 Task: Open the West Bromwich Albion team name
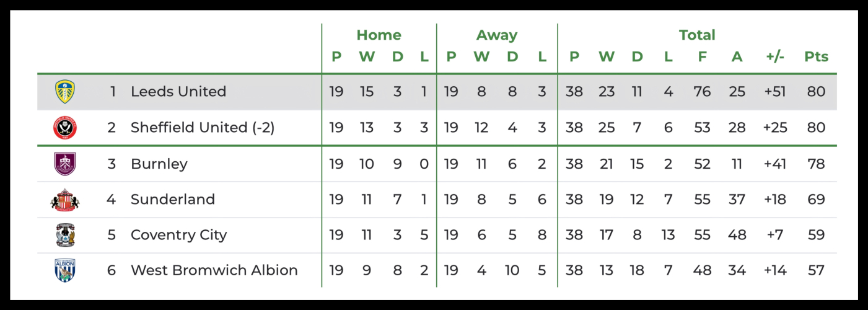(214, 271)
